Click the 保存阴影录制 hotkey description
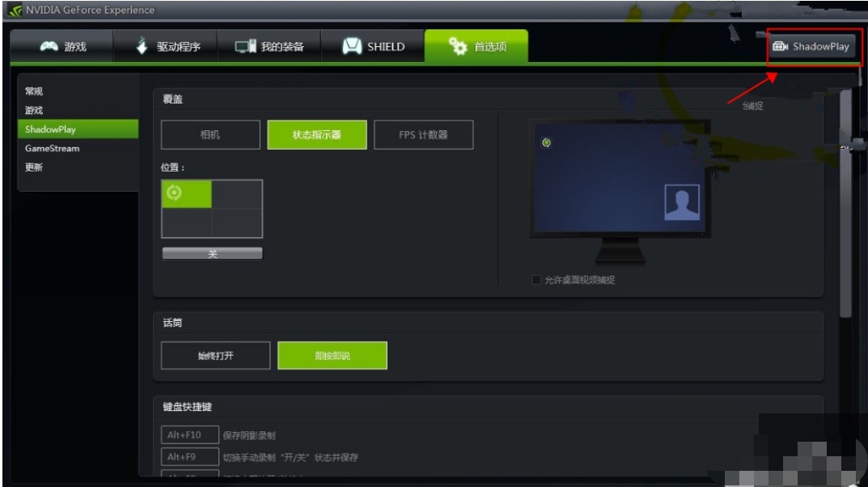 (x=249, y=435)
